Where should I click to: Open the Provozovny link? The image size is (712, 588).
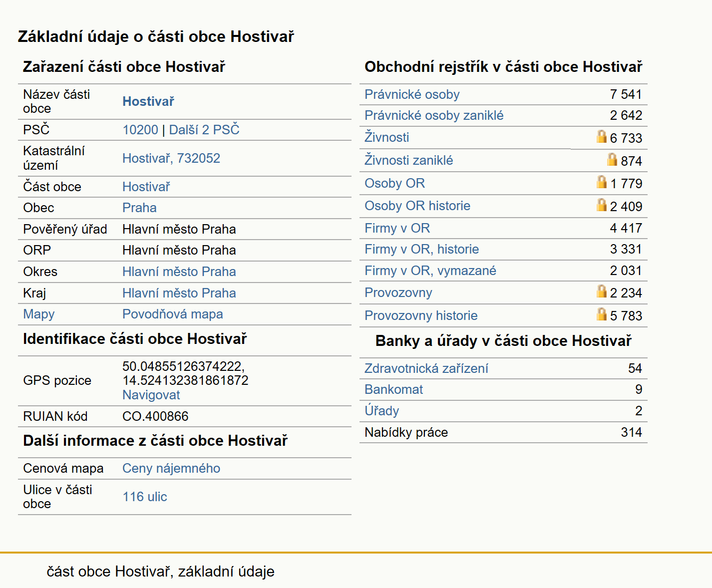398,293
